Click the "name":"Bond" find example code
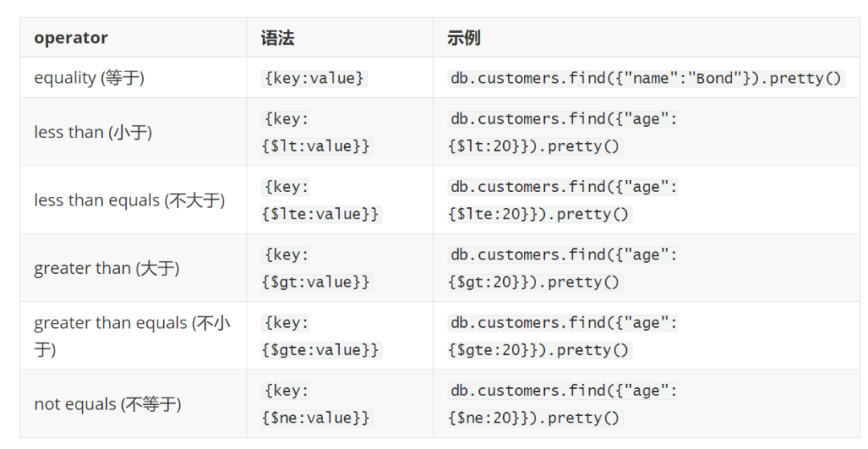868x449 pixels. (645, 78)
